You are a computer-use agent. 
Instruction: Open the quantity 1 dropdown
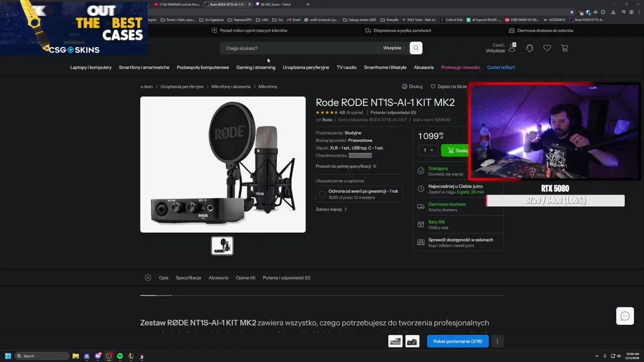(428, 150)
